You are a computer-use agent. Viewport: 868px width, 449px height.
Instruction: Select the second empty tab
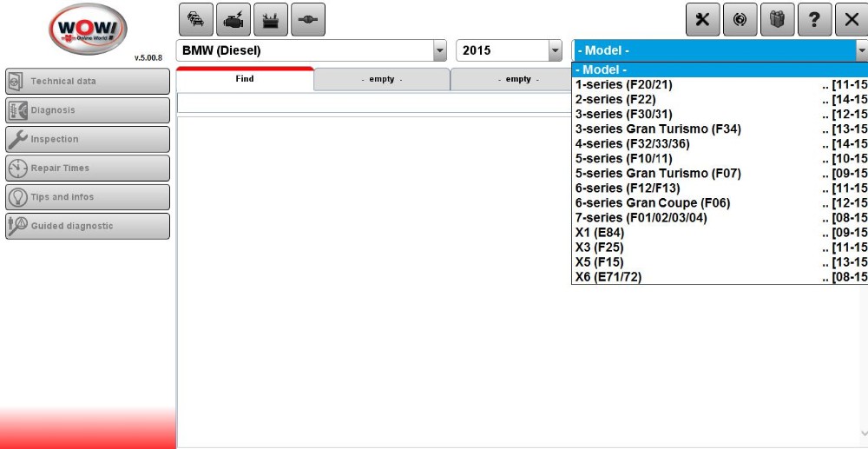coord(510,79)
